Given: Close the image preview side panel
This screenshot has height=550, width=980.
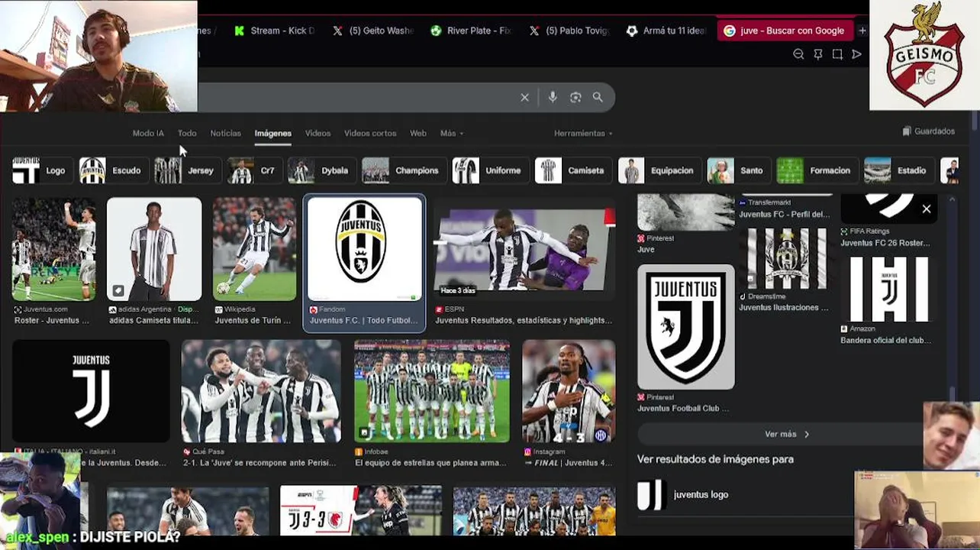Looking at the screenshot, I should [x=927, y=209].
